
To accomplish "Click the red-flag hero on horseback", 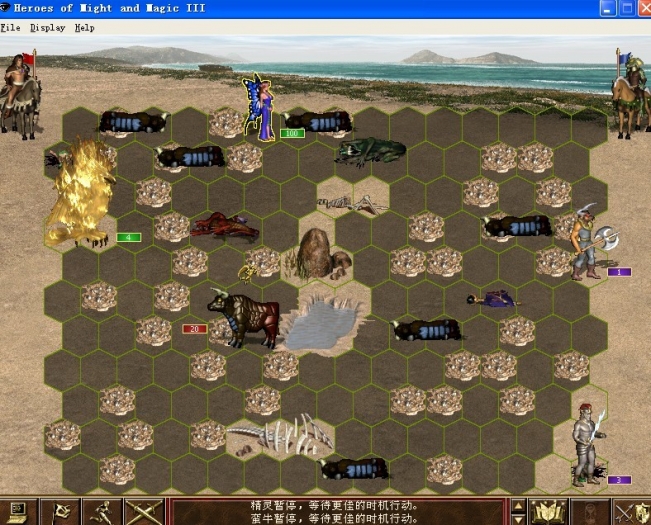I will click(21, 95).
